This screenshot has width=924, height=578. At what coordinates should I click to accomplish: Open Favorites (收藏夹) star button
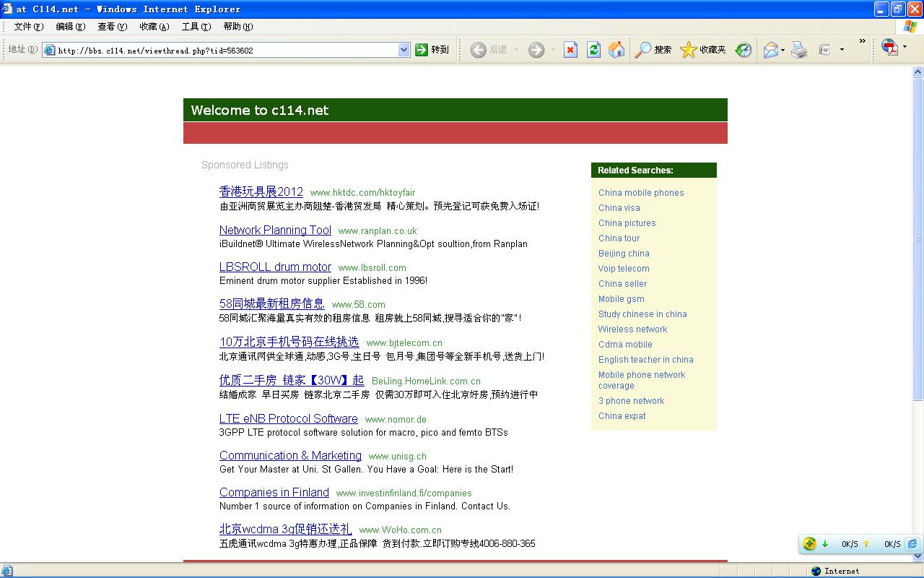[703, 50]
